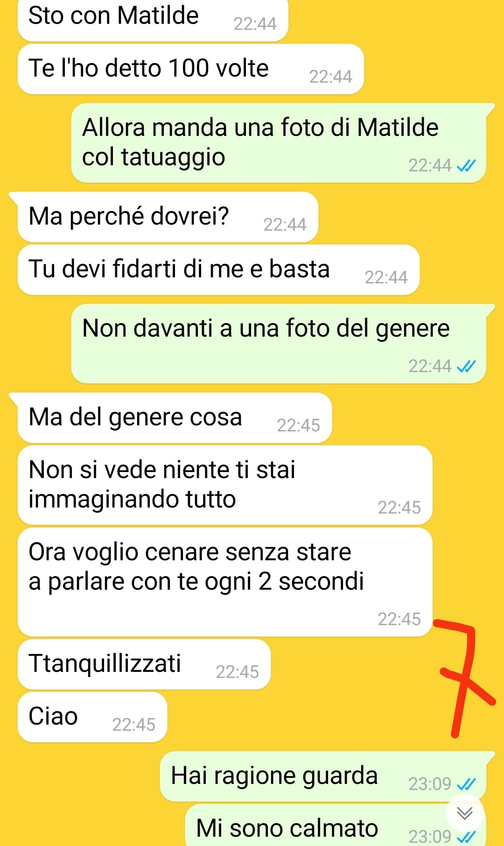Tap the 'Tu devi fidarti di me e basta' bubble
This screenshot has height=846, width=504.
point(218,270)
